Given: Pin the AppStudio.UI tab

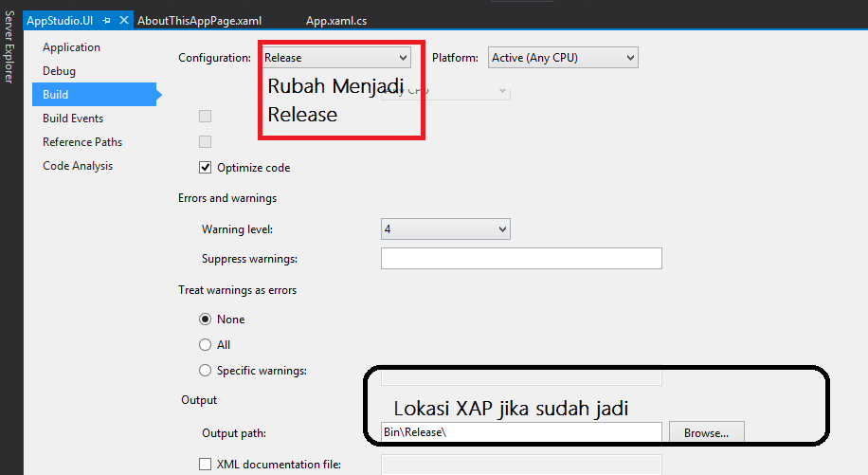Looking at the screenshot, I should pos(106,21).
